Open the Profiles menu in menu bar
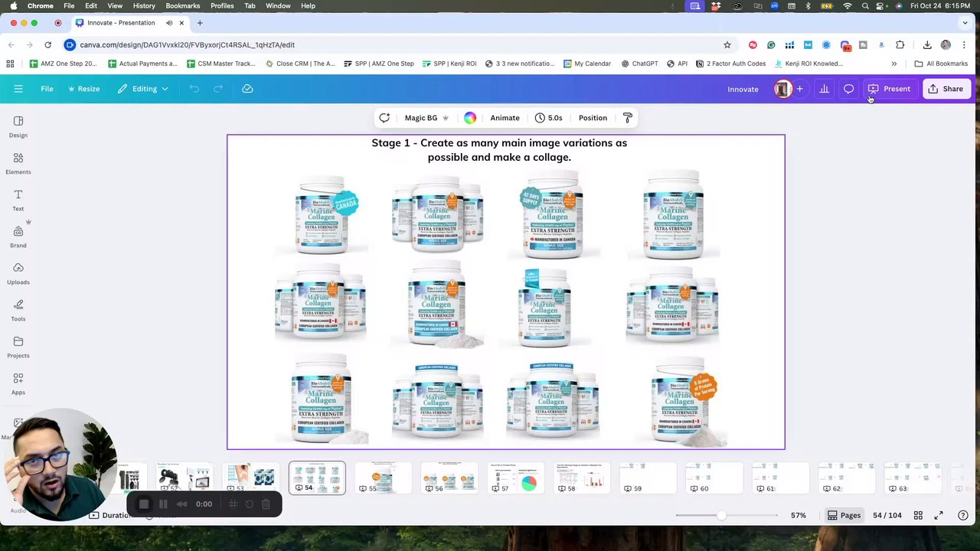Viewport: 980px width, 551px height. (222, 6)
